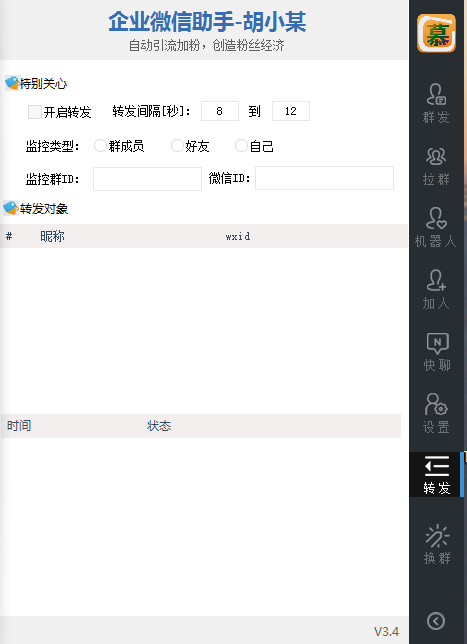This screenshot has width=467, height=644.
Task: Click the 时间 column header
Action: 19,426
